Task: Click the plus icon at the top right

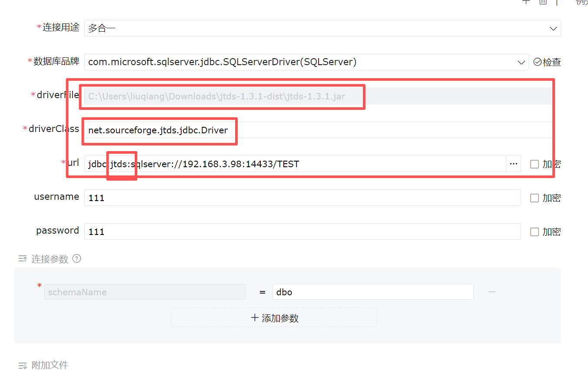Action: pyautogui.click(x=526, y=2)
